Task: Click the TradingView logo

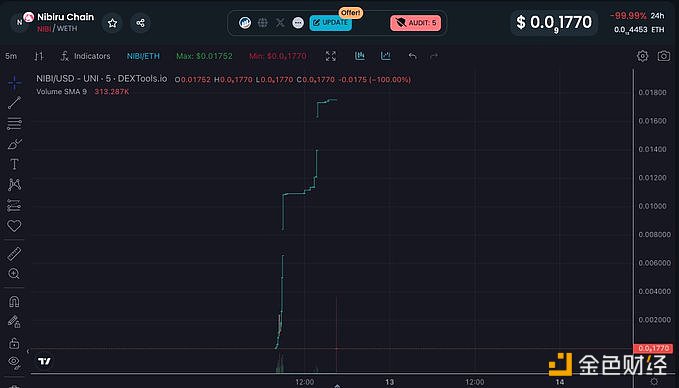Action: pos(44,361)
